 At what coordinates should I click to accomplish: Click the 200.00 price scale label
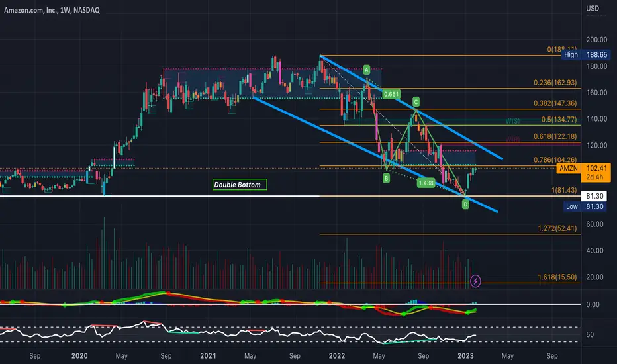coord(596,40)
